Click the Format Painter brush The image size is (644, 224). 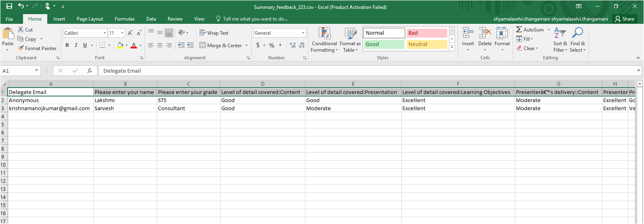tap(37, 48)
